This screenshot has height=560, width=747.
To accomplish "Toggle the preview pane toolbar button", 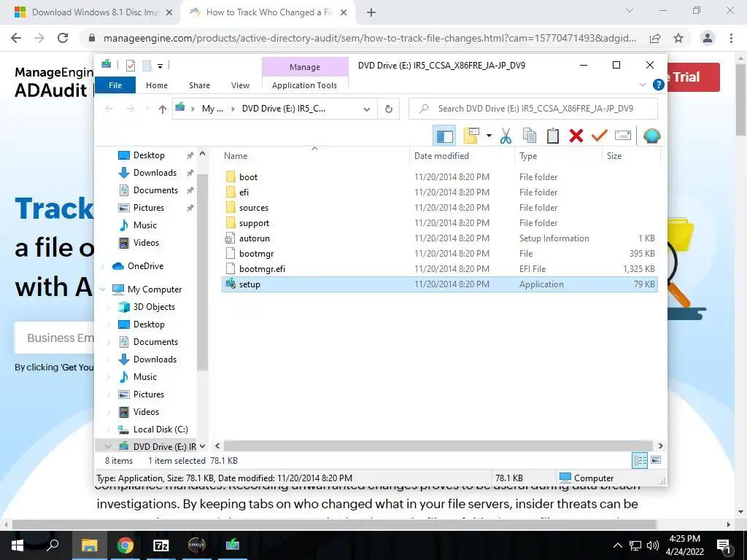I will [444, 136].
